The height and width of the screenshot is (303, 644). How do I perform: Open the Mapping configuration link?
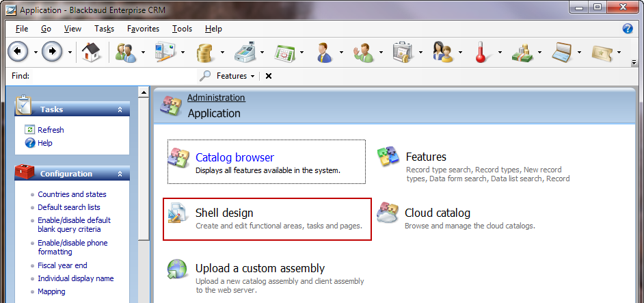click(x=51, y=291)
